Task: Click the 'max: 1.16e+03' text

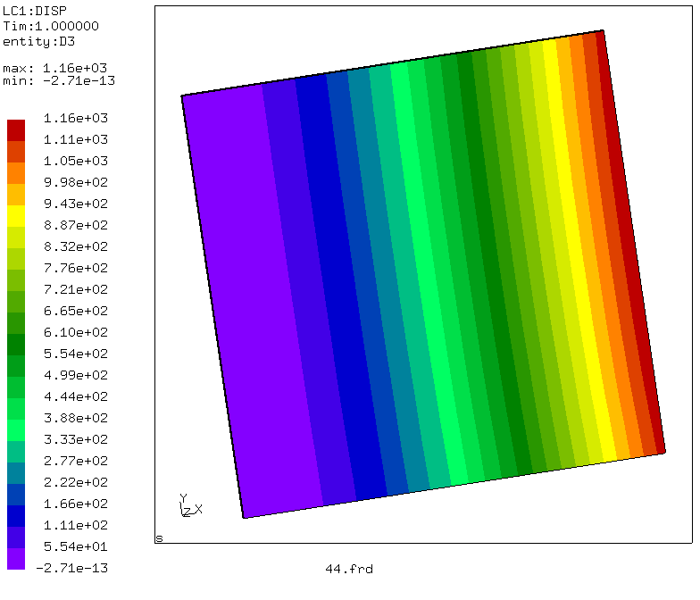Action: [x=55, y=68]
